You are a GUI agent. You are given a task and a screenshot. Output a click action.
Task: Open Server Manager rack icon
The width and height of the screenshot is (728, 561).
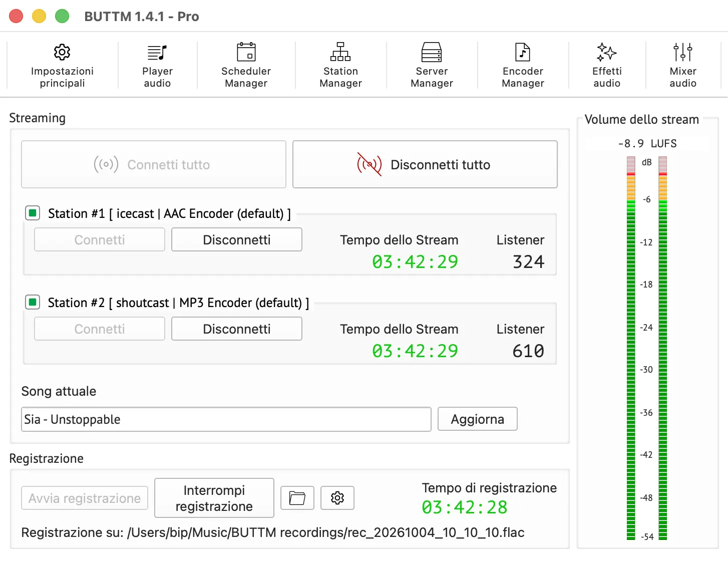(432, 52)
